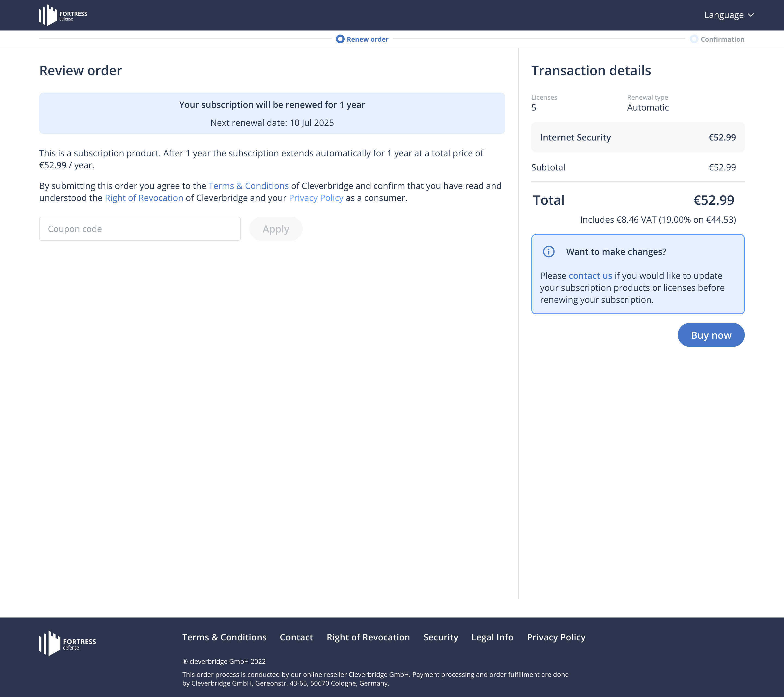The image size is (784, 697).
Task: Click the Contact footer link
Action: (x=296, y=637)
